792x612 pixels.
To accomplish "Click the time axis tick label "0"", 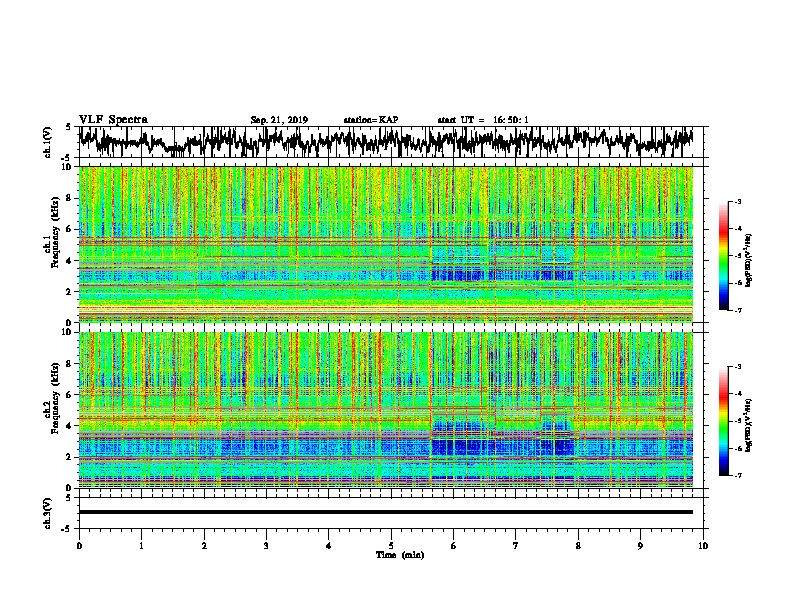I will [x=79, y=546].
